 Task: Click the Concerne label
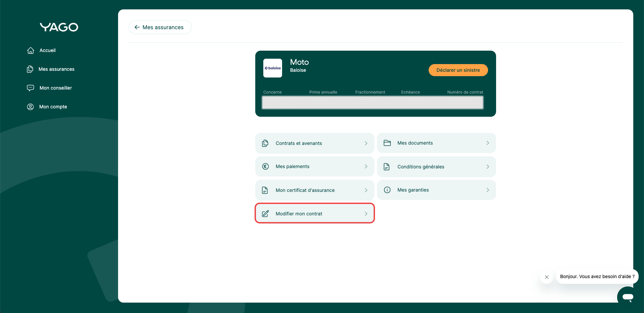272,92
